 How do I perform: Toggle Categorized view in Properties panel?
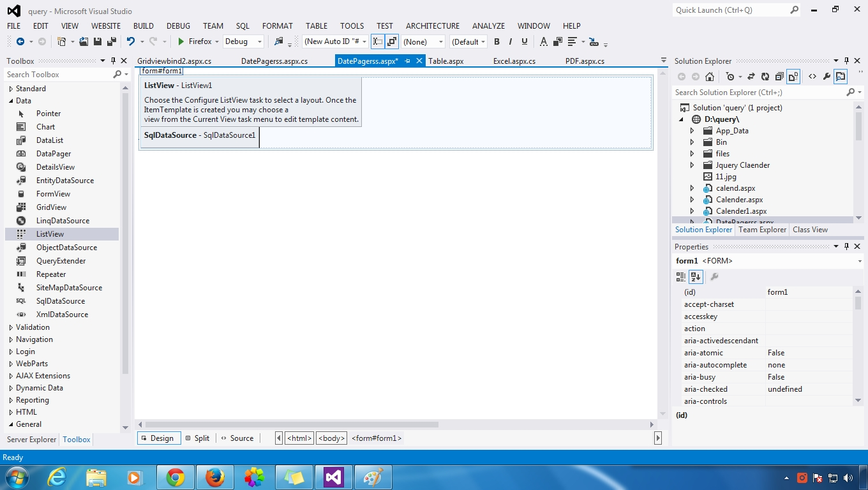coord(681,276)
